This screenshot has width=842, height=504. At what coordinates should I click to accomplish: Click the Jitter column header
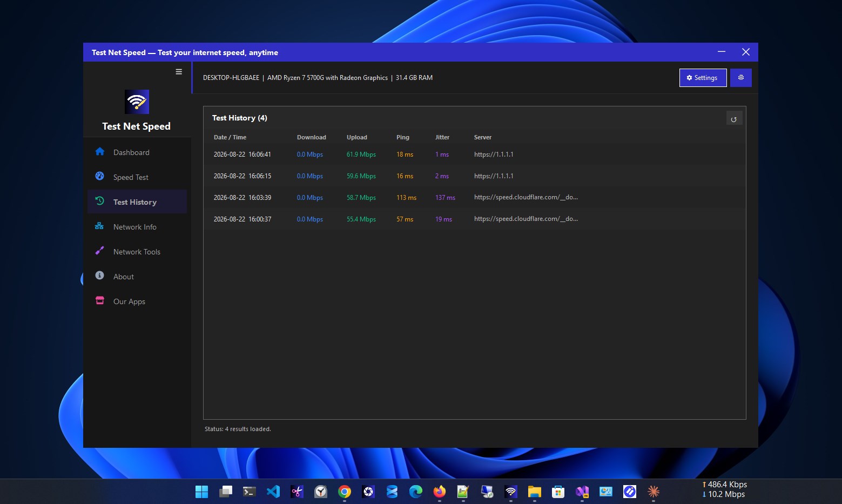click(x=442, y=137)
